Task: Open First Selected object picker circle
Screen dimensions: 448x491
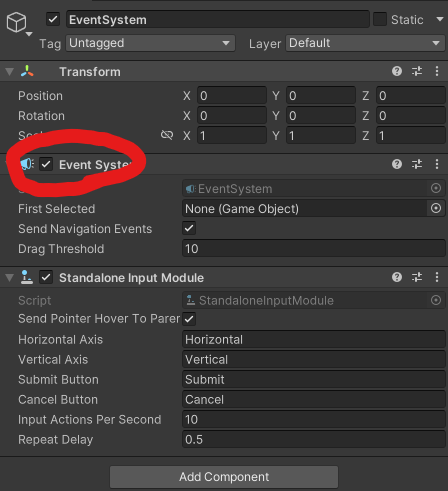Action: (436, 208)
